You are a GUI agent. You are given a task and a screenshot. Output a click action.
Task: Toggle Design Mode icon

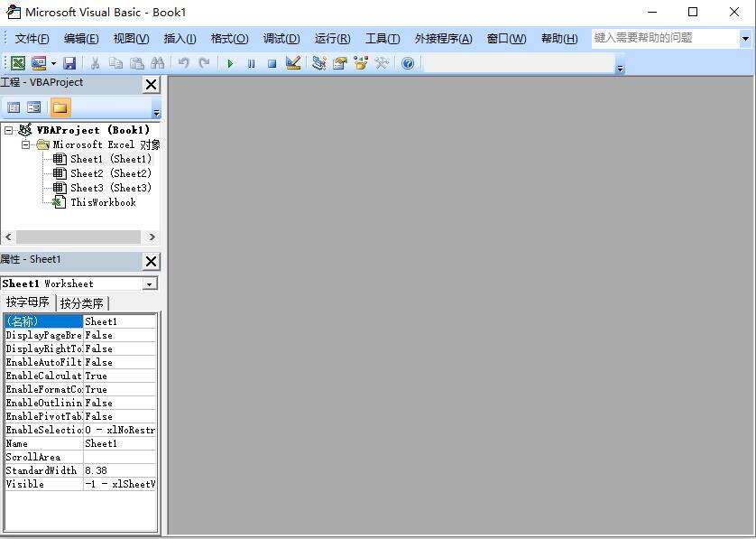point(293,63)
